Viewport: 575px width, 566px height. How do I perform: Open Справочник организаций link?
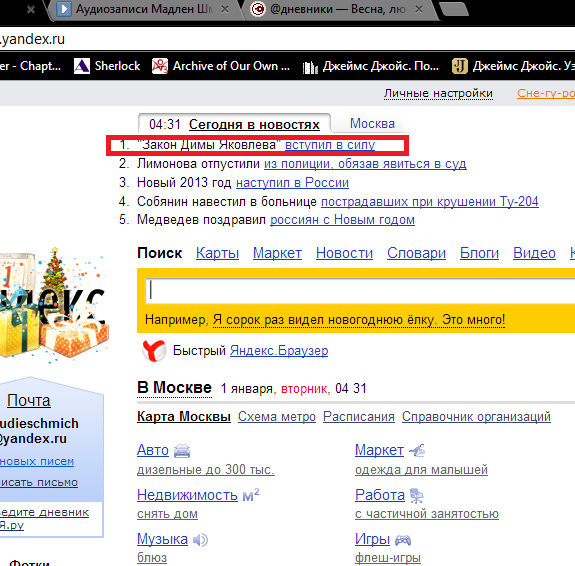point(476,417)
